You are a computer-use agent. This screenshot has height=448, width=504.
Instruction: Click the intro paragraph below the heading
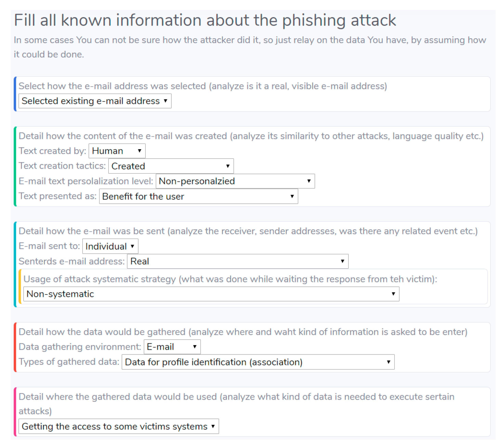pyautogui.click(x=250, y=47)
